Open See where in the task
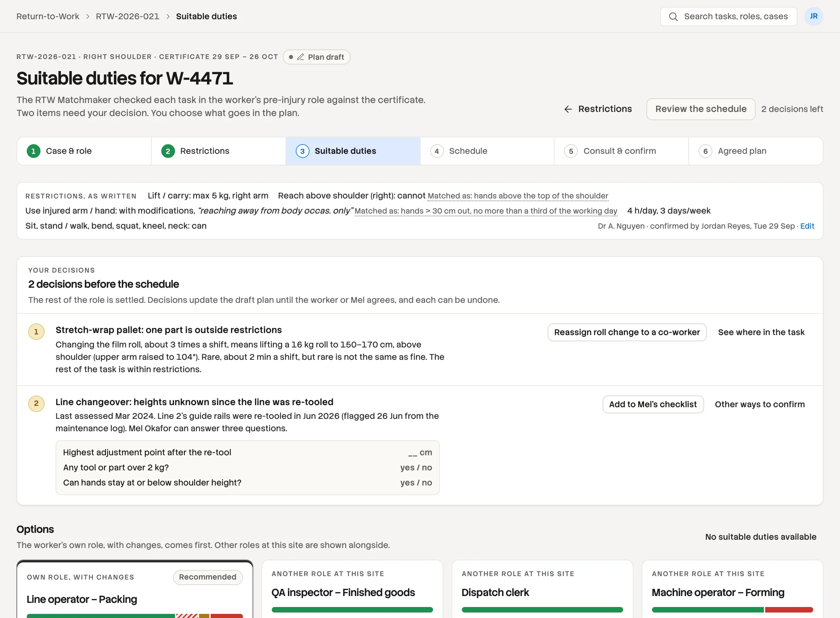840x618 pixels. pos(761,332)
